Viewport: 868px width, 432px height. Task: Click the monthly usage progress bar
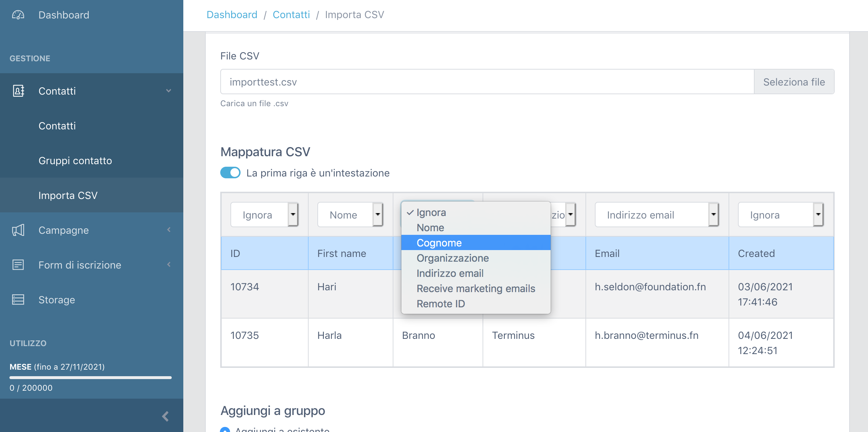pos(91,378)
